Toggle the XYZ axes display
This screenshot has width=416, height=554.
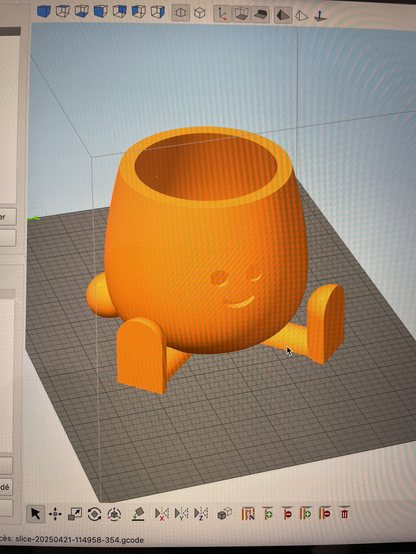coord(222,14)
